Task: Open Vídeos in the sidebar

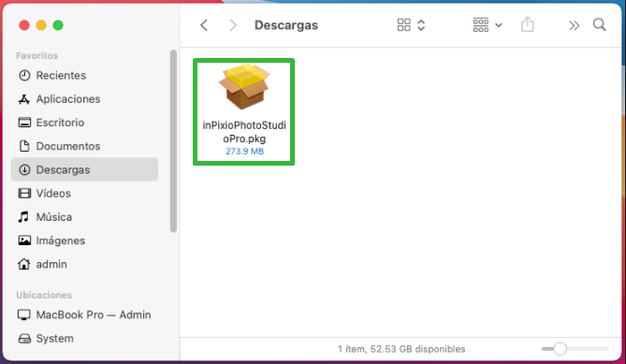Action: coord(84,193)
